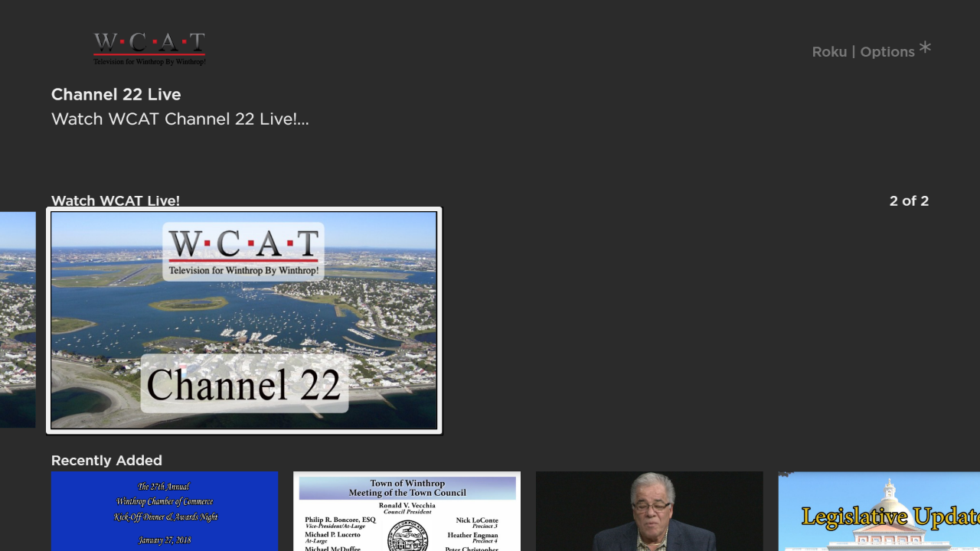Open the Town of Winthrop Council Meeting video
980x551 pixels.
coord(407,511)
